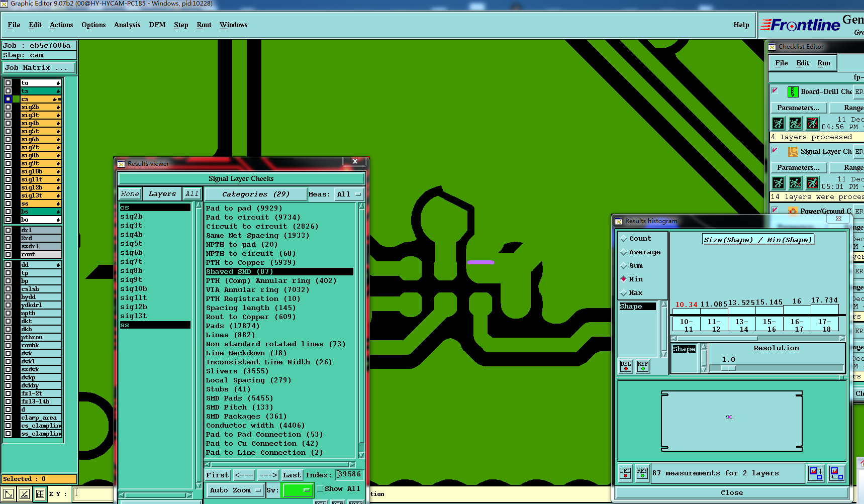
Task: Open the Auto Zoom dropdown
Action: (x=235, y=490)
